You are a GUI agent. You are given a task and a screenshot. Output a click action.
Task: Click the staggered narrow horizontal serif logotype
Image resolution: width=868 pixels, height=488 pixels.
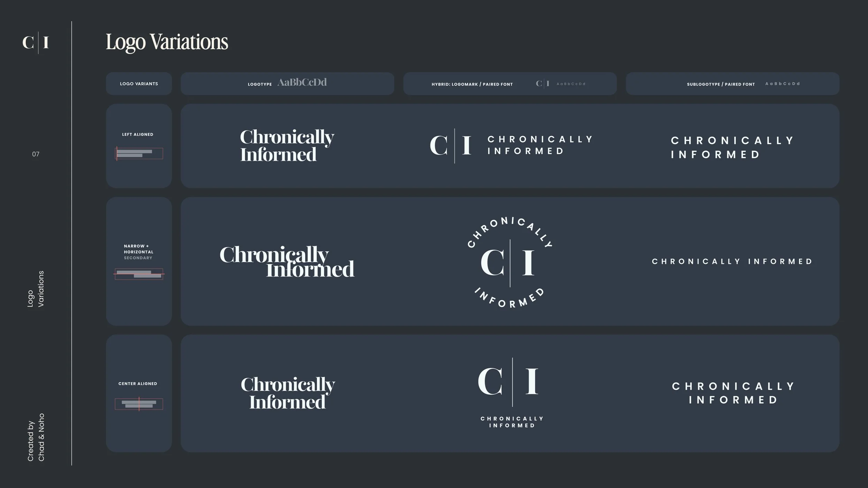(287, 262)
